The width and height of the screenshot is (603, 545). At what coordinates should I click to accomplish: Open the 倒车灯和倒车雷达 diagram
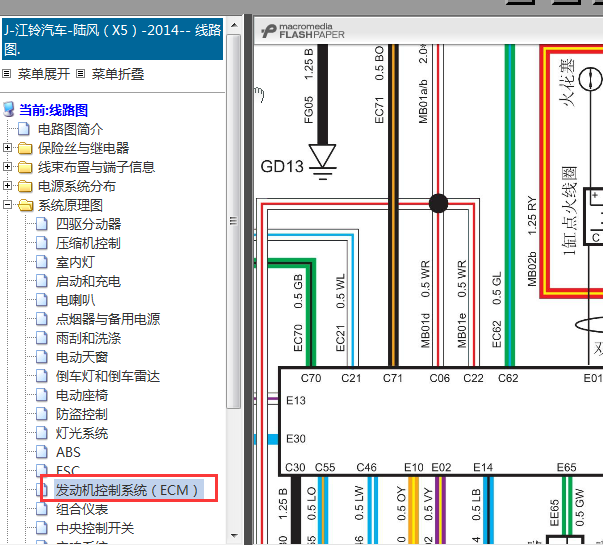(108, 376)
